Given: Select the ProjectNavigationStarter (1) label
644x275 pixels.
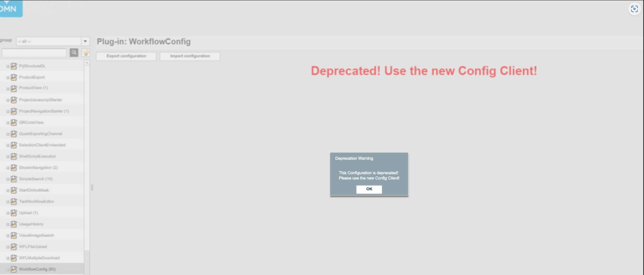Looking at the screenshot, I should tap(44, 111).
